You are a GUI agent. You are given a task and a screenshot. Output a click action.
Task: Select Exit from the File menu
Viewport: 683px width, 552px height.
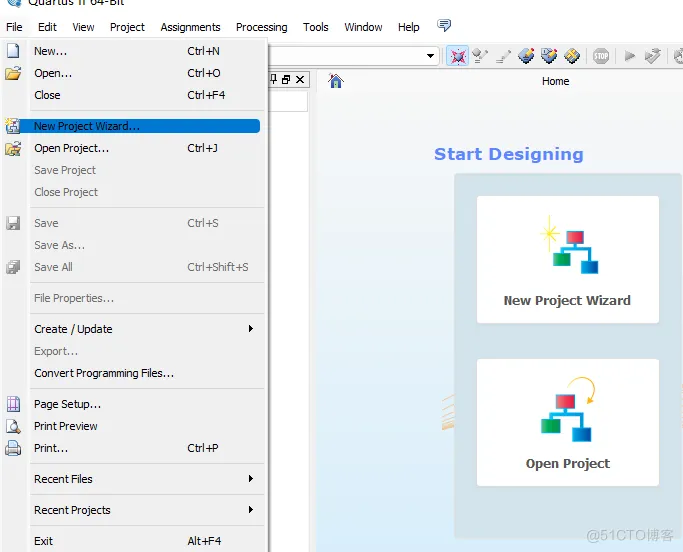pos(44,541)
